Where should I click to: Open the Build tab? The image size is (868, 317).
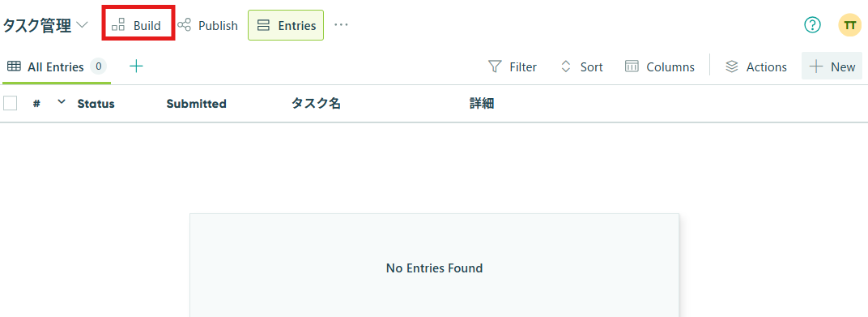(138, 25)
